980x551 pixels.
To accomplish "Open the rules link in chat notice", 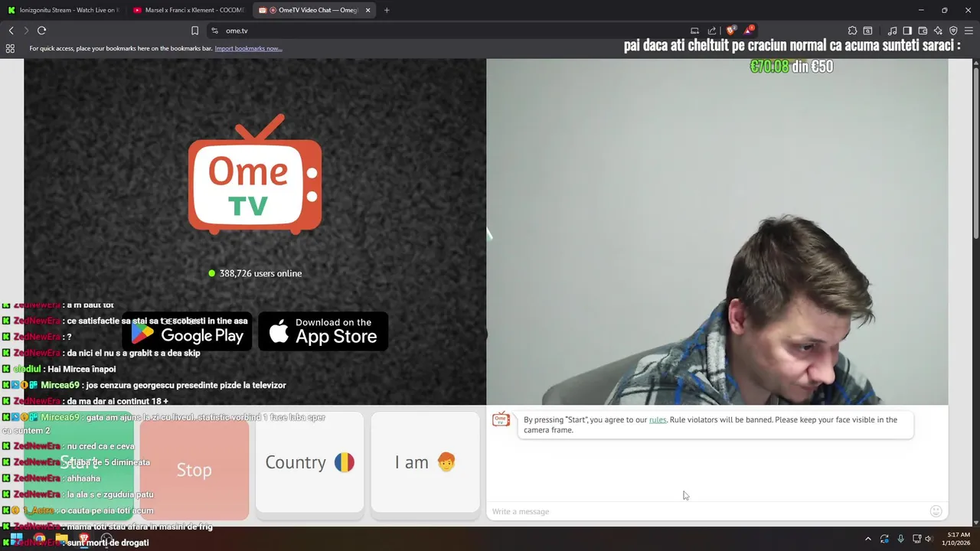I will pos(658,419).
